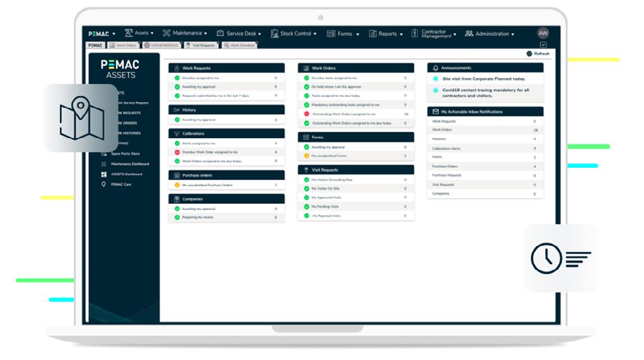Expand the Service Desk dropdown
The image size is (644, 360).
coord(260,34)
